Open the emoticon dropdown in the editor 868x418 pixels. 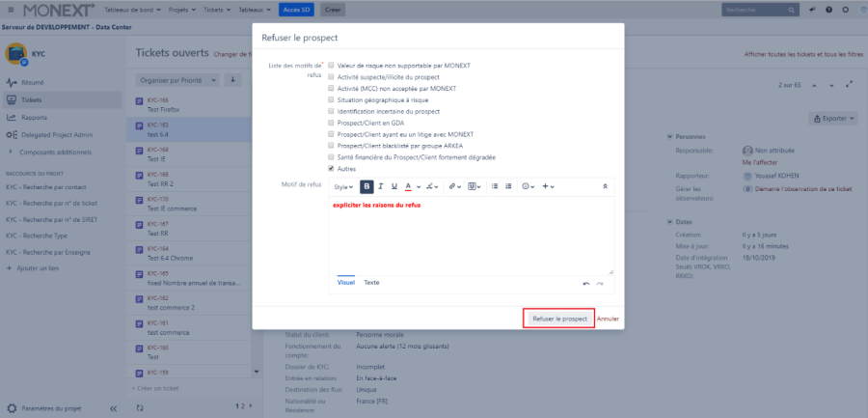coord(529,186)
